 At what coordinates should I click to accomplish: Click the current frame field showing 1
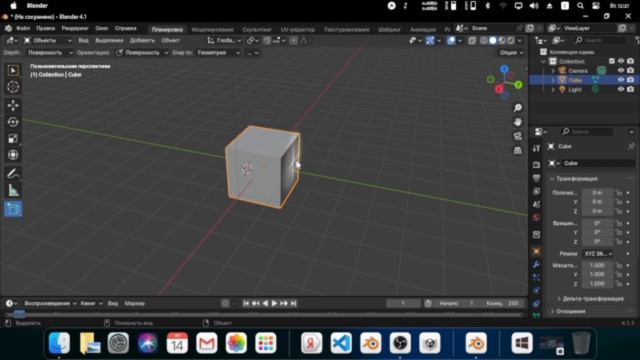(403, 303)
